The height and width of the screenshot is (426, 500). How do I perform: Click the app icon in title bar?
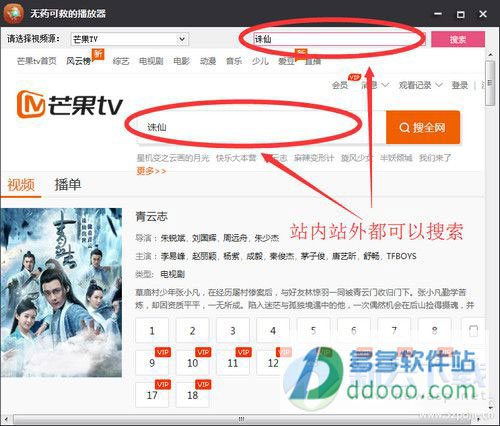[13, 13]
